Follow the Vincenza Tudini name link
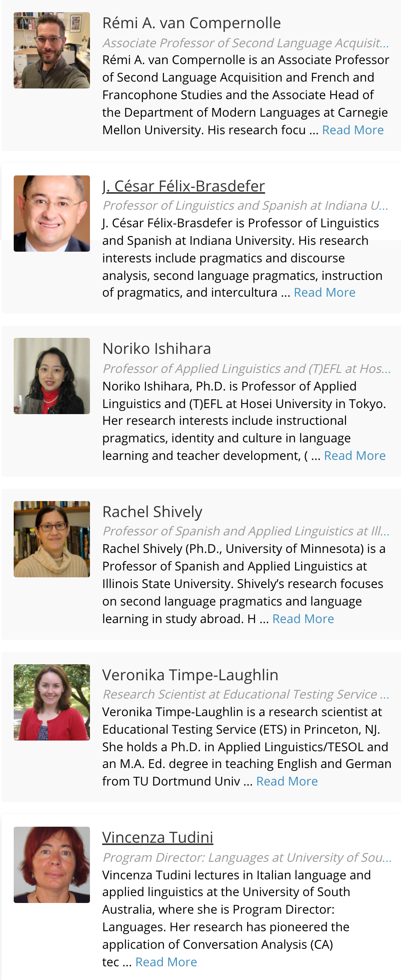The image size is (401, 980). point(158,837)
